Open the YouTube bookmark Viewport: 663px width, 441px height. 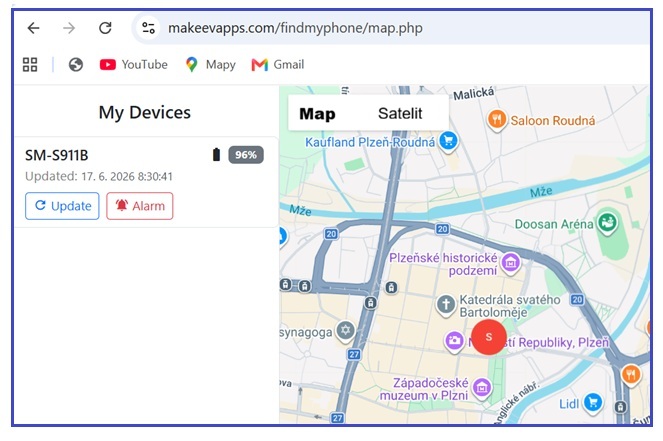tap(134, 65)
